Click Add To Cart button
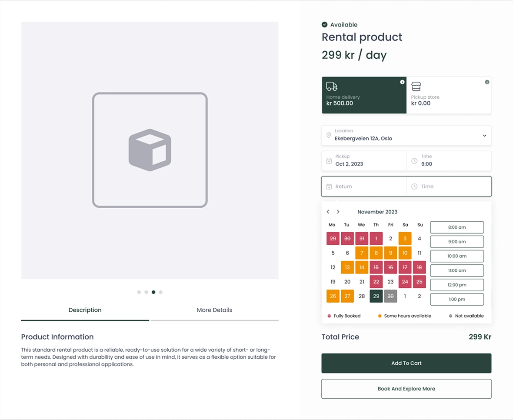Screen dimensions: 513x420 pyautogui.click(x=406, y=363)
